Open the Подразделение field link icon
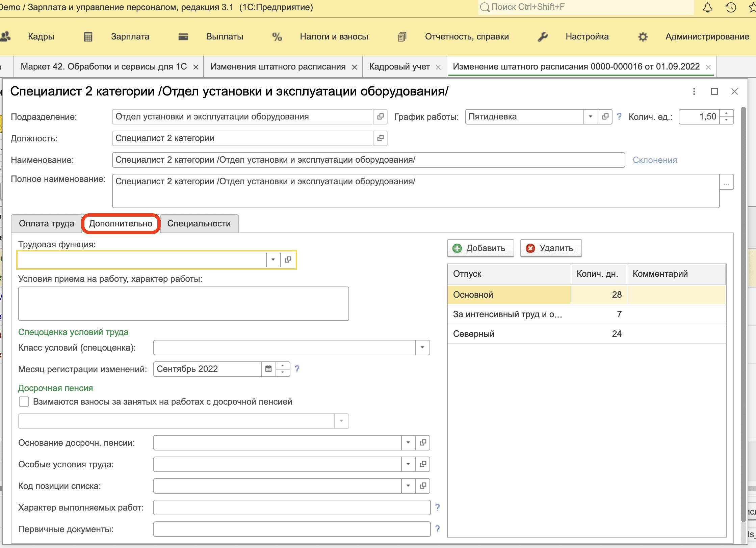This screenshot has width=756, height=548. (x=380, y=117)
